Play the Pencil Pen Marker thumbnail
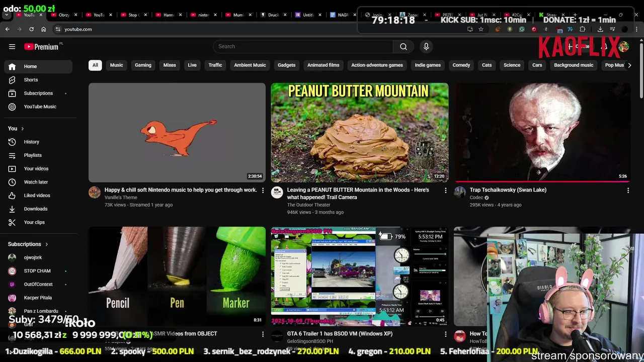 pos(177,276)
